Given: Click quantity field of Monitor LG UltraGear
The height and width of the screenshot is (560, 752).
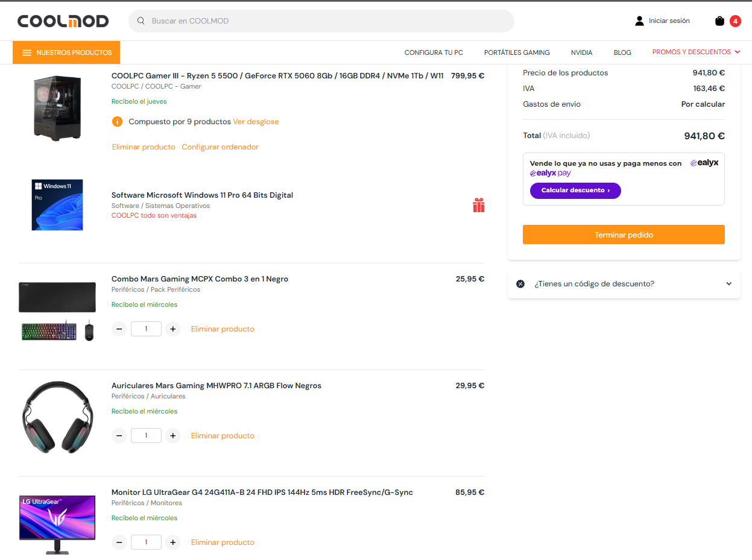Looking at the screenshot, I should point(146,543).
